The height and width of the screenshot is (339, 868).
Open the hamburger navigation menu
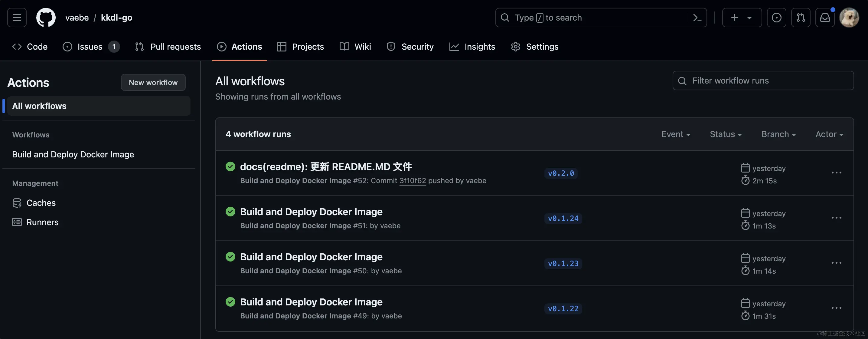click(17, 18)
